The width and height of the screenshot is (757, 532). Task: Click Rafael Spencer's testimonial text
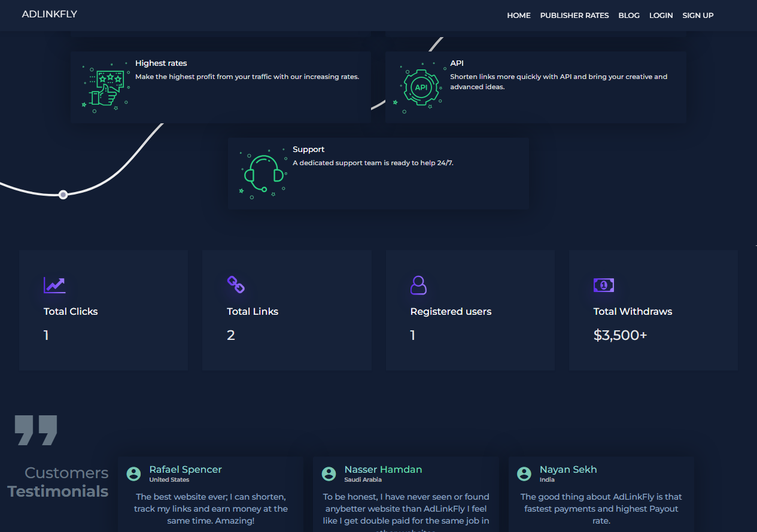211,509
